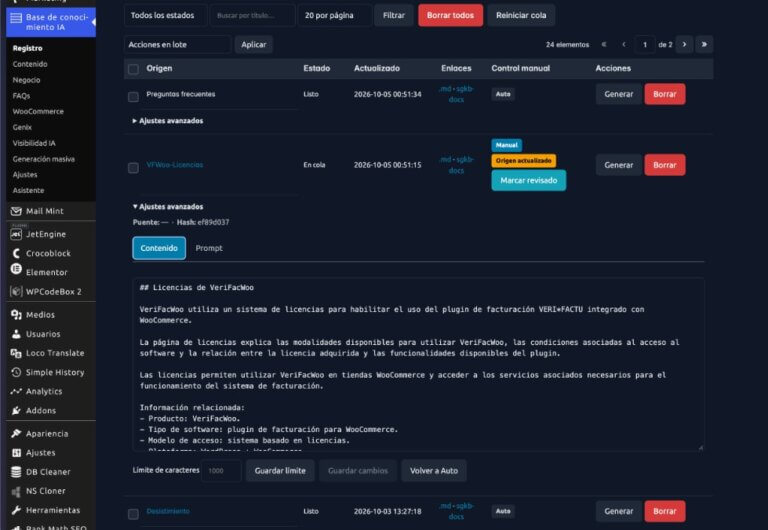Click the Filtrar button
768x530 pixels.
(394, 15)
